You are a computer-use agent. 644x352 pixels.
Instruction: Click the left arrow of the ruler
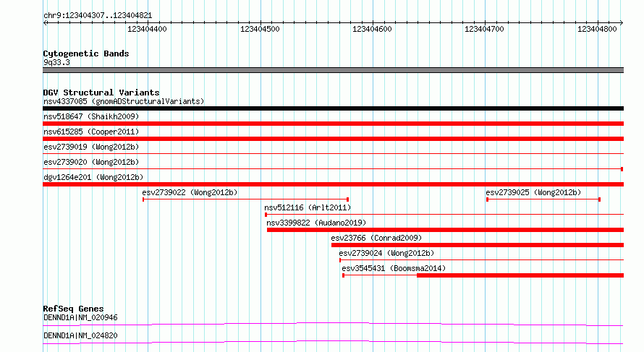[45, 22]
